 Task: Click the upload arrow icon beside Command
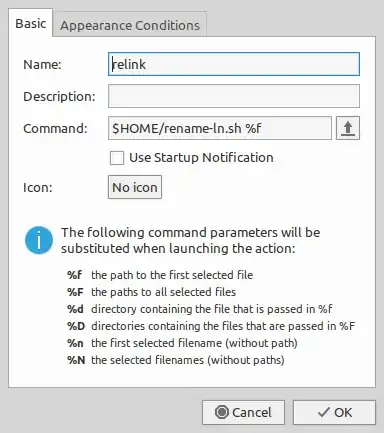[x=348, y=128]
